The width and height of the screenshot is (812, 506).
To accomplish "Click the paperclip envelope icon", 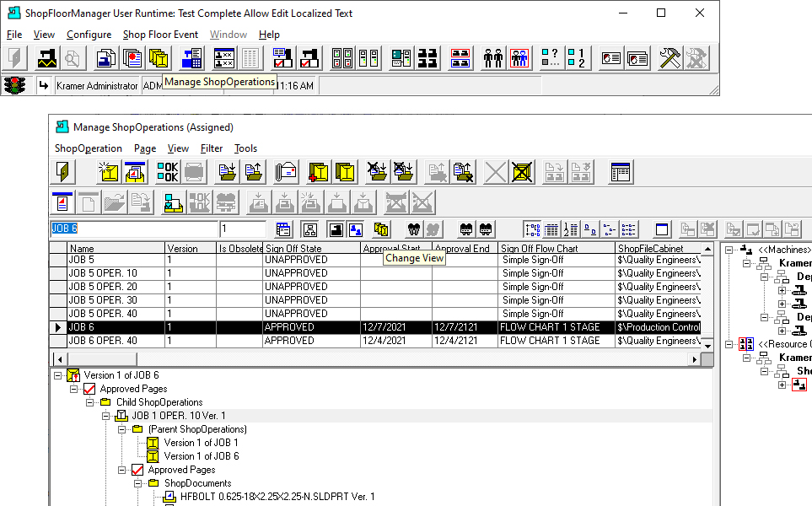I will click(286, 172).
